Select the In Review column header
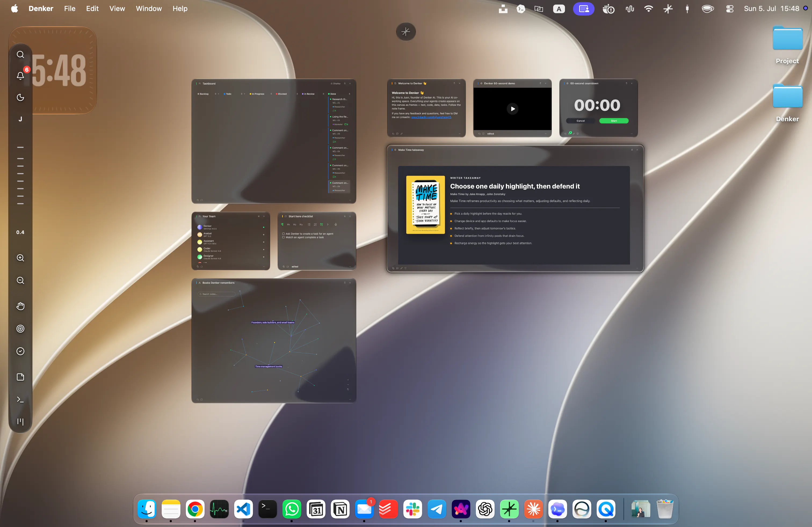Viewport: 812px width, 527px height. [309, 94]
